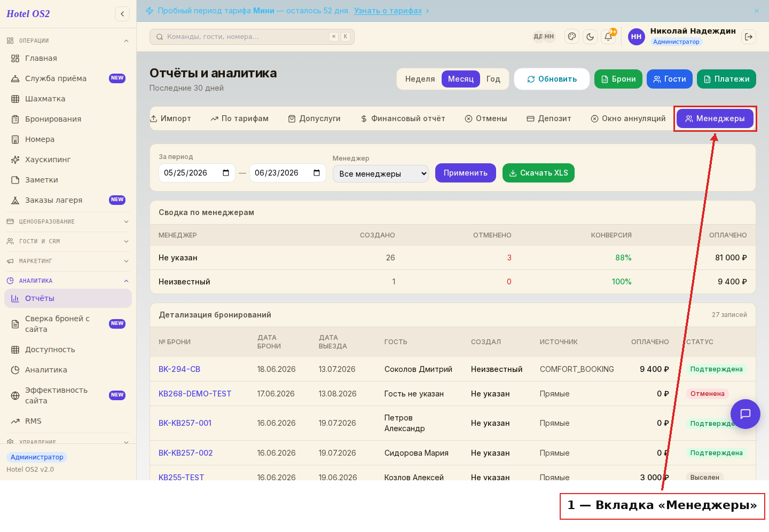Click the Hotel OS2 logo
The image size is (769, 532).
coord(28,14)
